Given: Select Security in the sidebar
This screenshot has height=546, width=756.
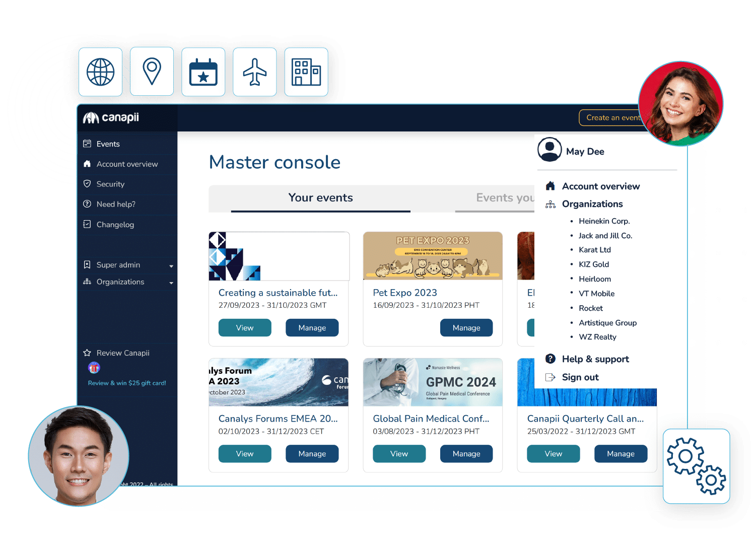Looking at the screenshot, I should tap(110, 184).
